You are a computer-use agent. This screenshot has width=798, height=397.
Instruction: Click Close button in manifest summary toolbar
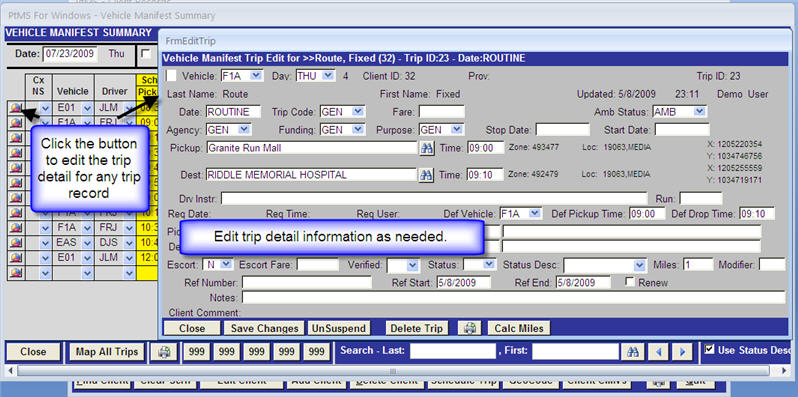(x=33, y=352)
